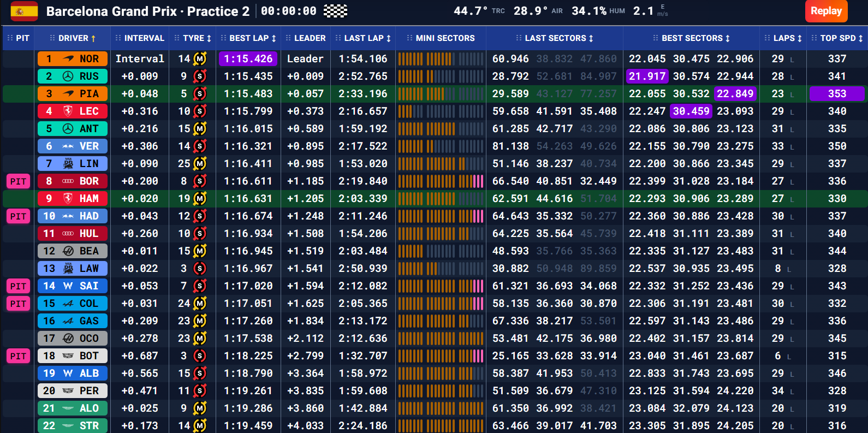Click the medium tyre icon in HAM row
The height and width of the screenshot is (433, 868).
(x=200, y=198)
